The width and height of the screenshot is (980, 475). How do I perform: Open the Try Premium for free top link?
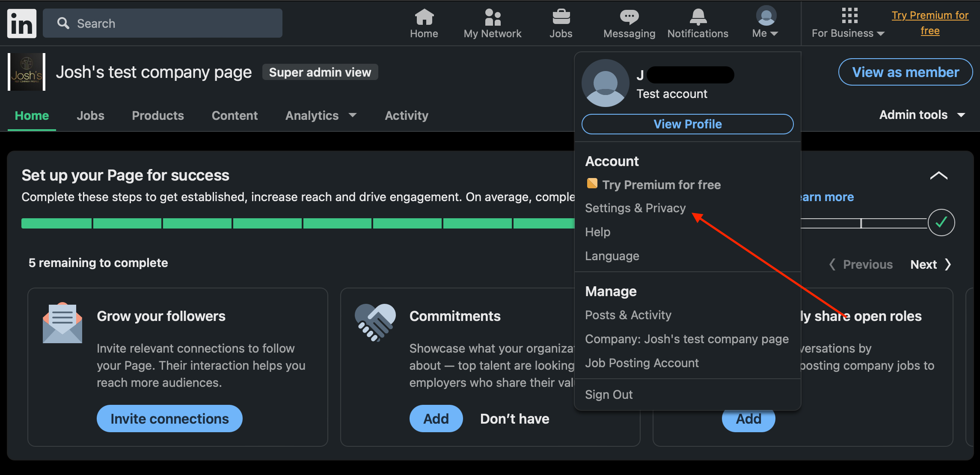[x=930, y=23]
